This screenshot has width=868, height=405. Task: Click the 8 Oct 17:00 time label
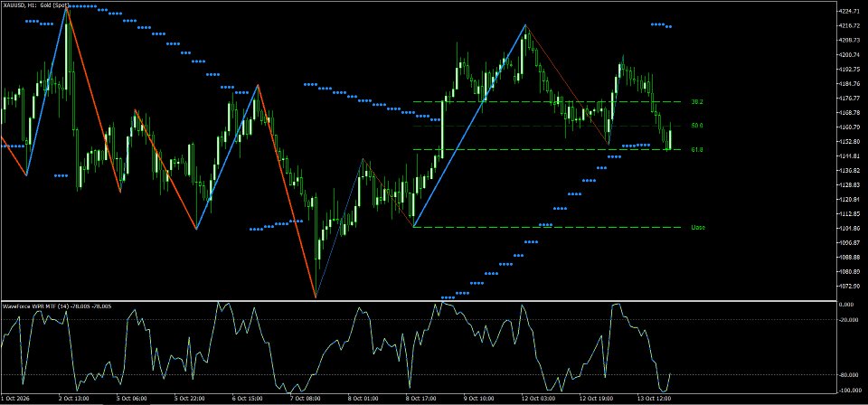point(420,398)
